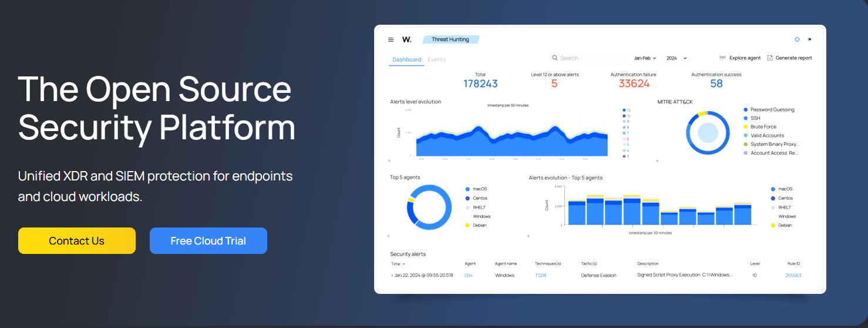Click Password Guessing legend color dot
The width and height of the screenshot is (868, 328).
pos(746,110)
